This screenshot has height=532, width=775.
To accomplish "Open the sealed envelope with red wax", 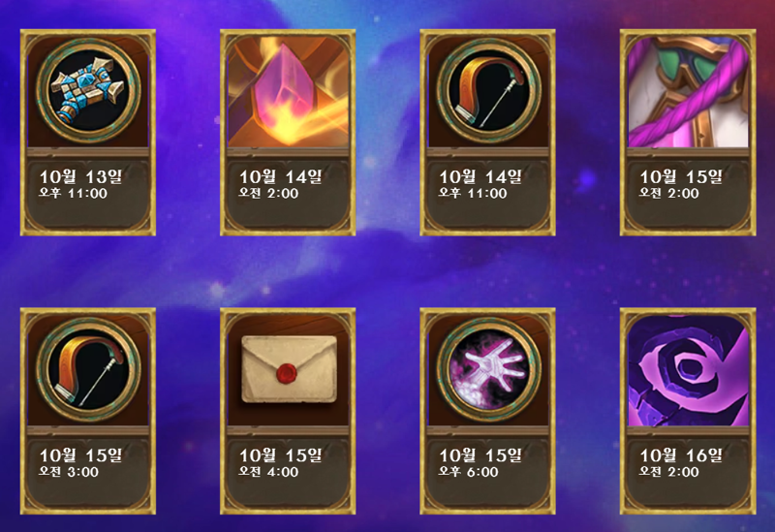I will pyautogui.click(x=289, y=368).
